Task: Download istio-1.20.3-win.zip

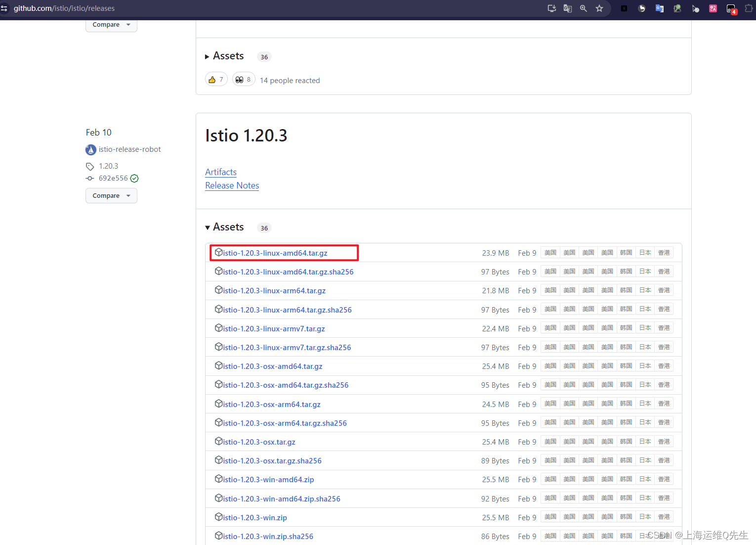Action: point(255,518)
